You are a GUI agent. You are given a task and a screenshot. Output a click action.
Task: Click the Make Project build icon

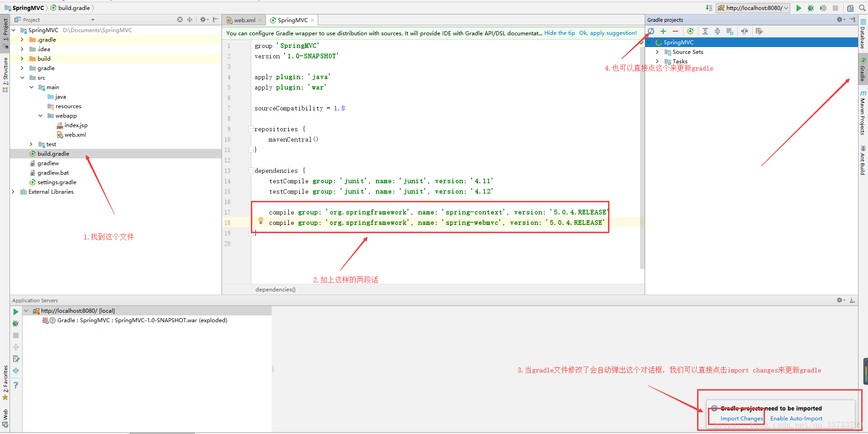click(x=709, y=8)
